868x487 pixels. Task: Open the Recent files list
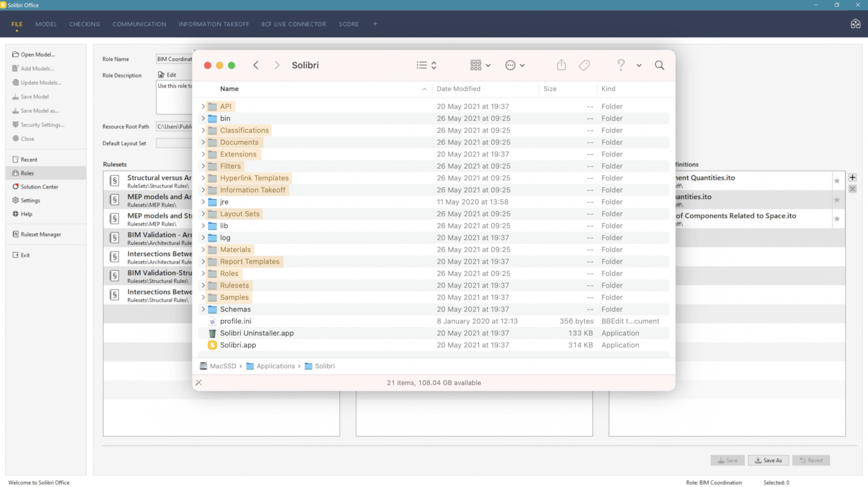click(x=25, y=159)
